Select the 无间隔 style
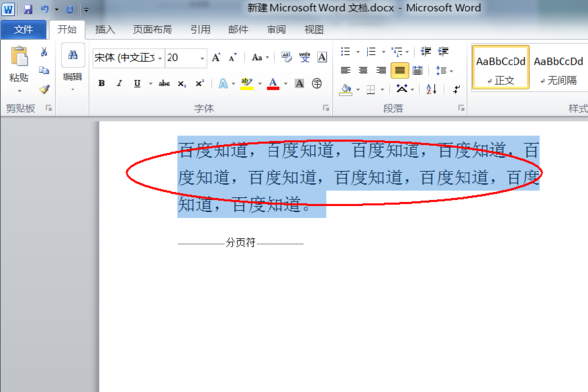The image size is (588, 392). [559, 68]
